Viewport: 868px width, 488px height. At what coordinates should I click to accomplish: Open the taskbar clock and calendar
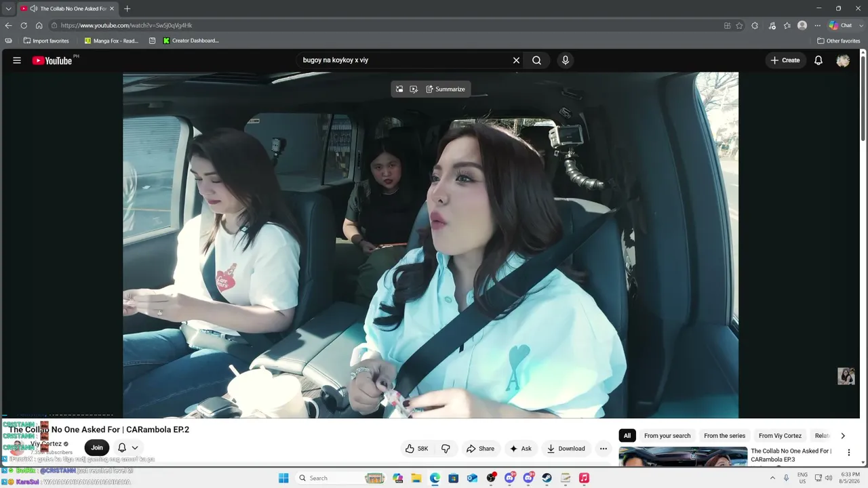click(850, 478)
